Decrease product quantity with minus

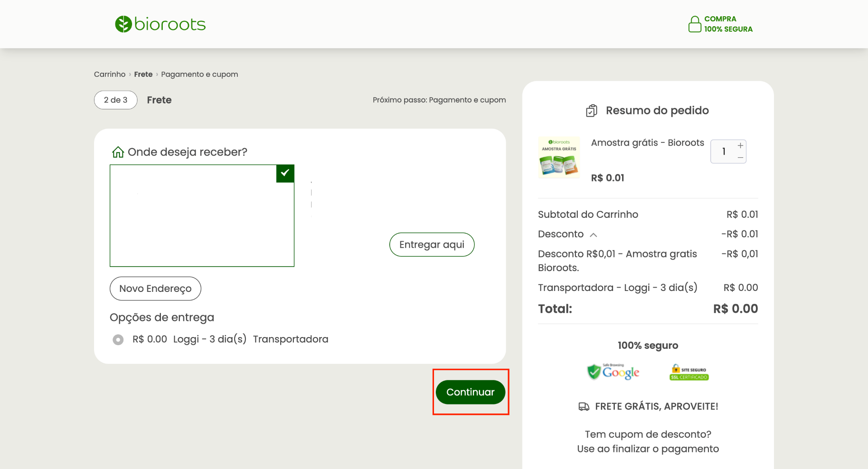coord(741,157)
